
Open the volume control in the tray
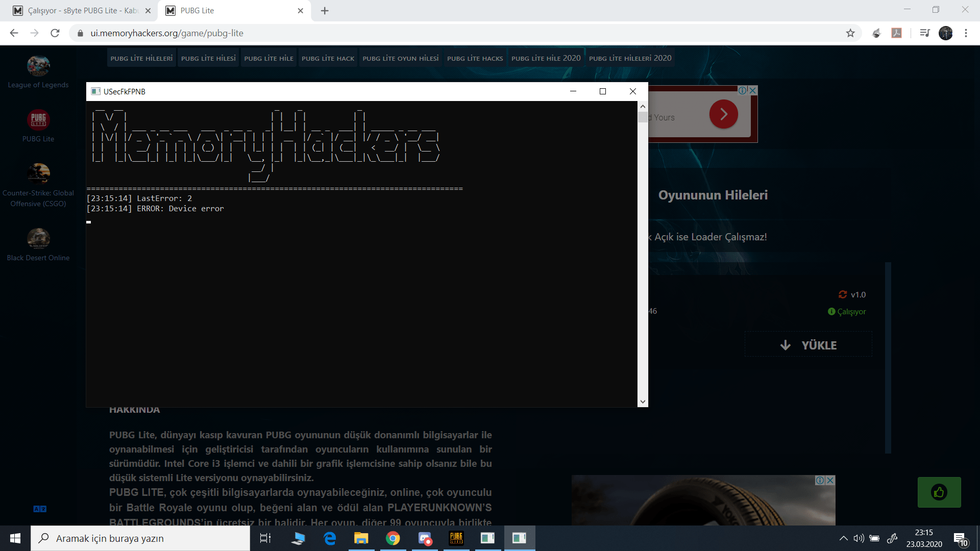coord(859,538)
